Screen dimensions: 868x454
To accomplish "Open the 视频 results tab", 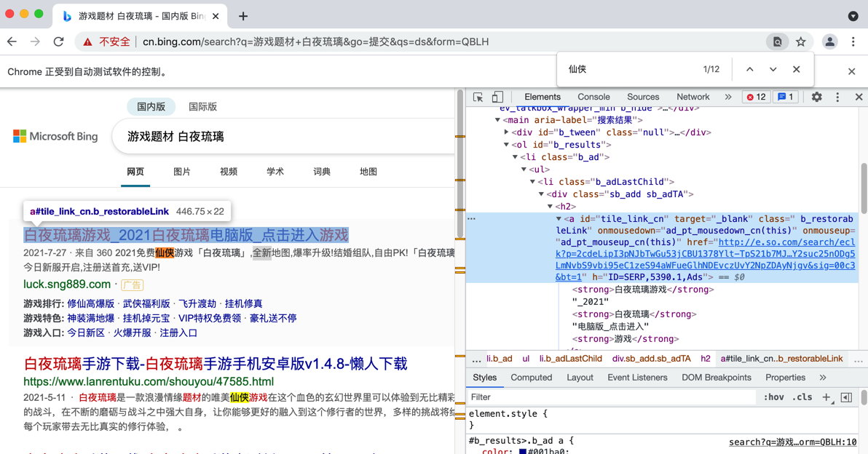I will (x=228, y=172).
